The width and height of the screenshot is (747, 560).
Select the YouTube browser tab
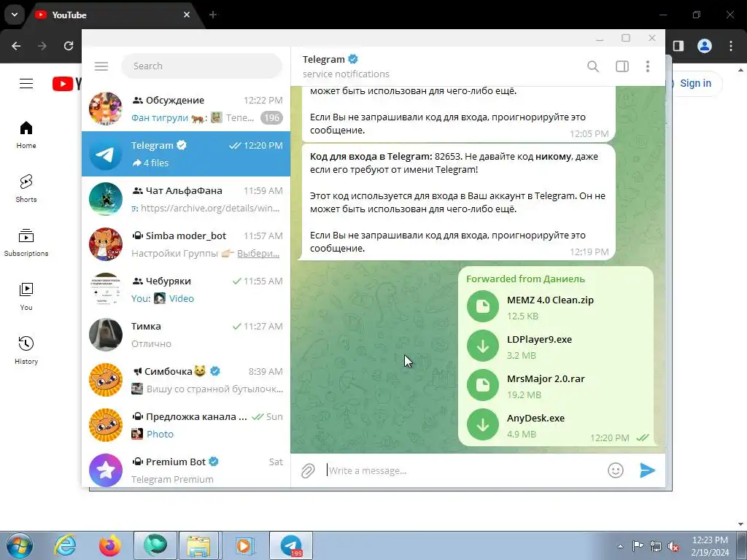pos(115,15)
